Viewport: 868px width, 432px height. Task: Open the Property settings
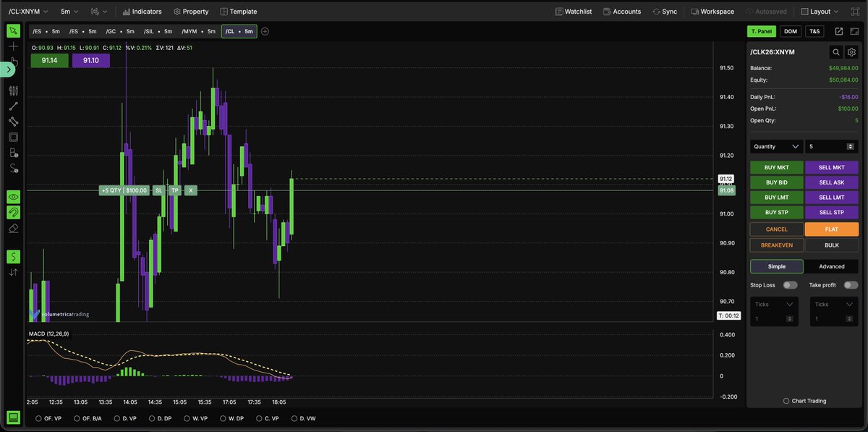pos(191,12)
